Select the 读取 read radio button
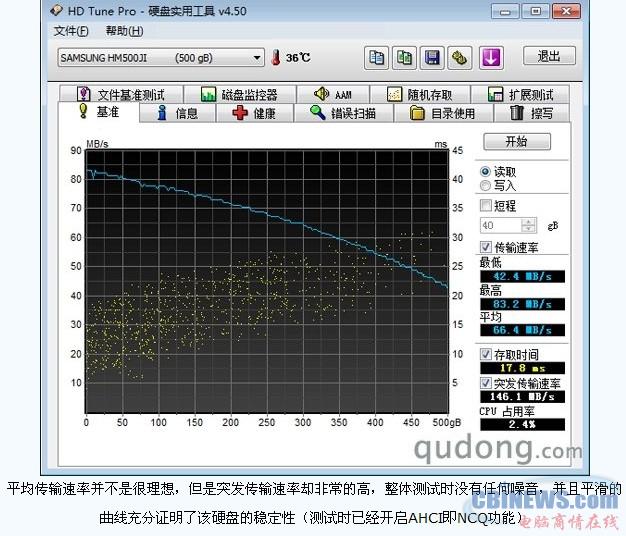626x536 pixels. coord(485,172)
